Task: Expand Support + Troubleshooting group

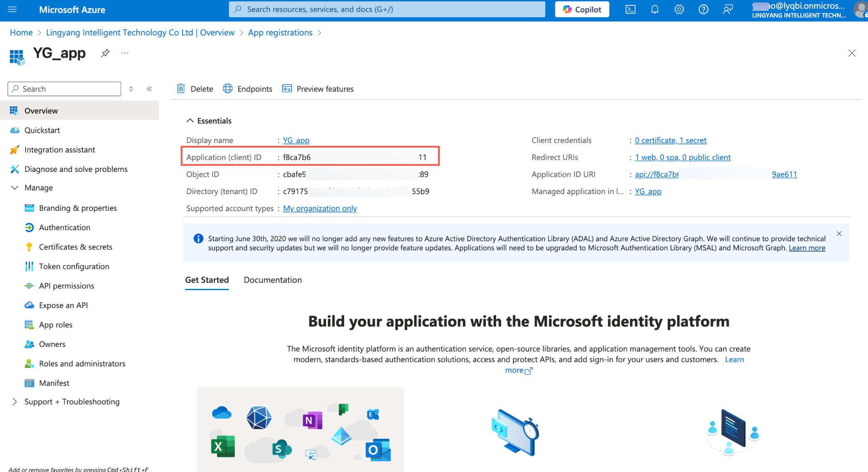Action: point(15,402)
